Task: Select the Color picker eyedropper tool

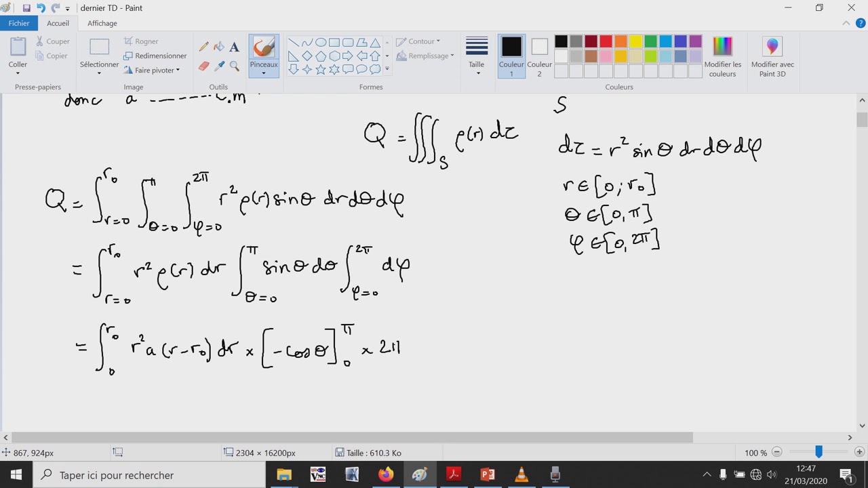Action: (x=219, y=66)
